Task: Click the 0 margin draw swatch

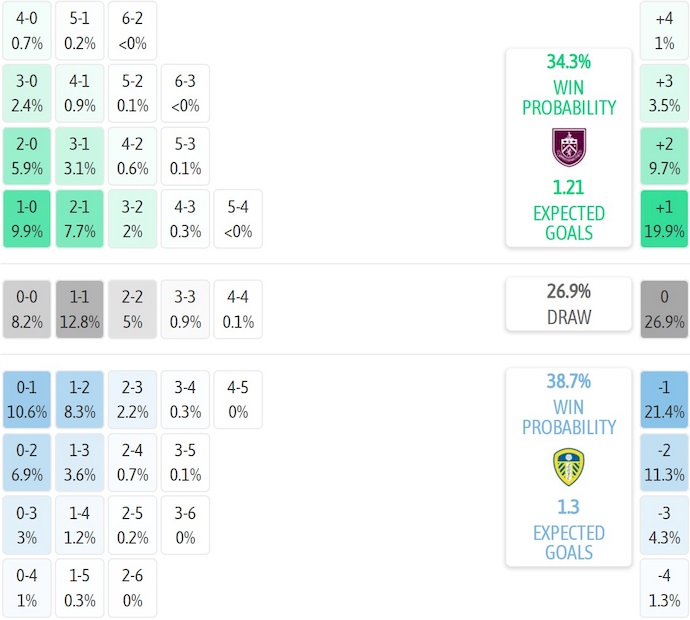Action: pos(664,309)
